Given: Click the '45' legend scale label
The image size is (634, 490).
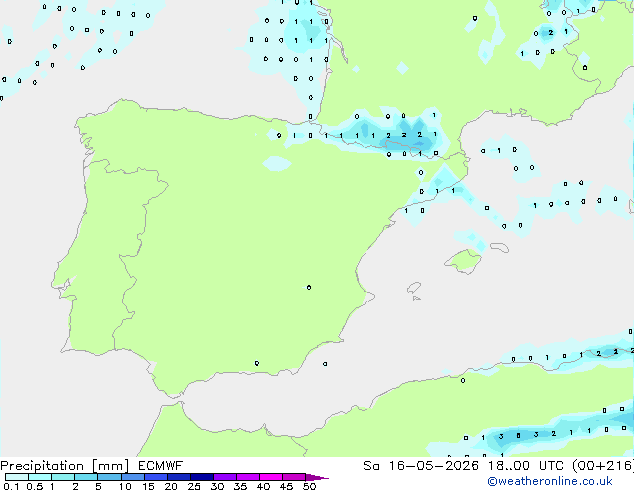Looking at the screenshot, I should 286,486.
